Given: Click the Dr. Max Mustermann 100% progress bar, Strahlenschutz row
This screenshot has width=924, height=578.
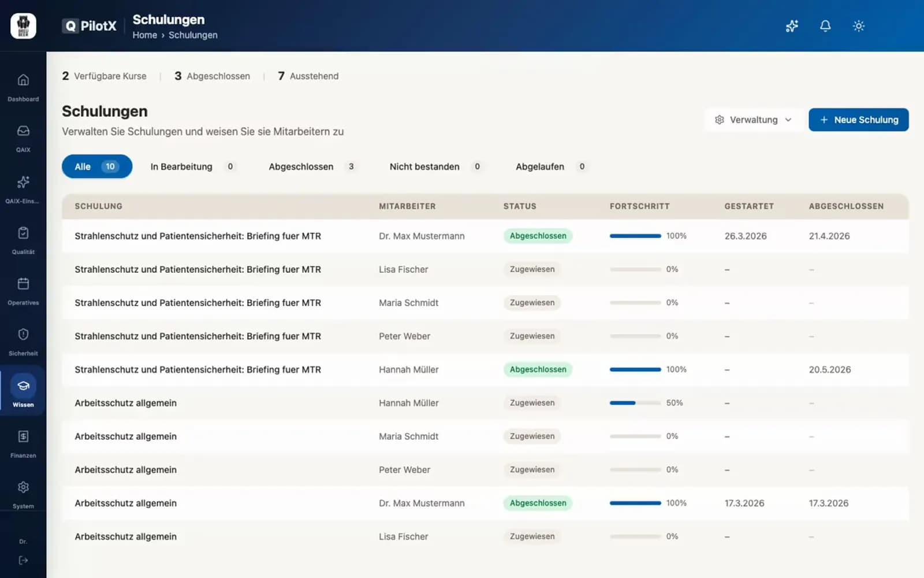Looking at the screenshot, I should (635, 236).
